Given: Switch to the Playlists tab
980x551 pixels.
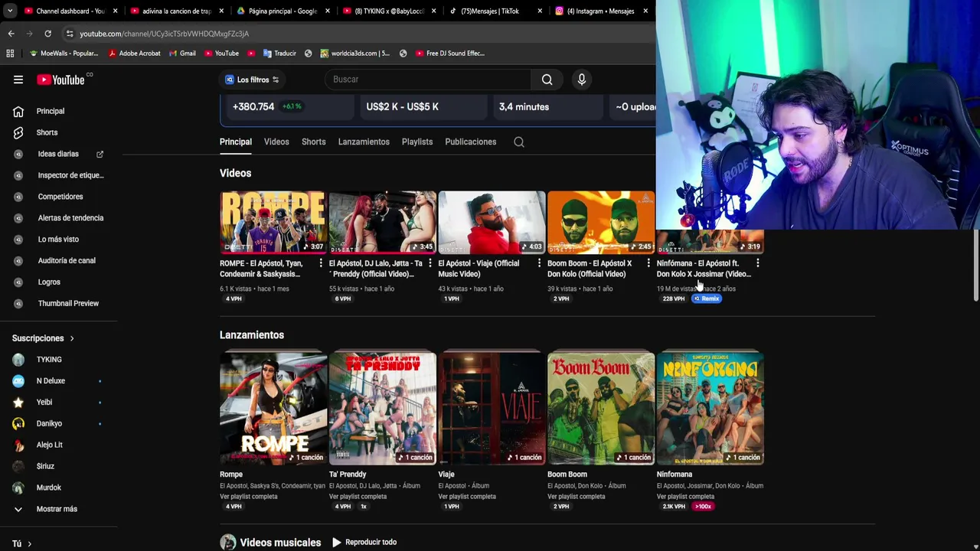Looking at the screenshot, I should [417, 142].
